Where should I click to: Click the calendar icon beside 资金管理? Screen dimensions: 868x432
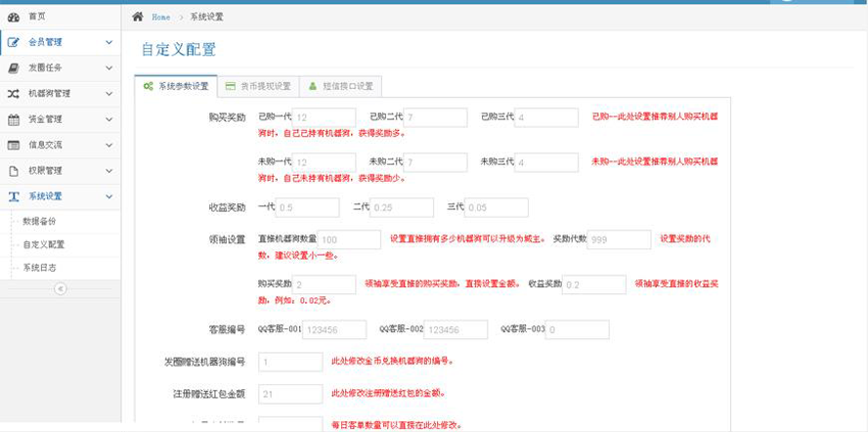click(x=14, y=119)
